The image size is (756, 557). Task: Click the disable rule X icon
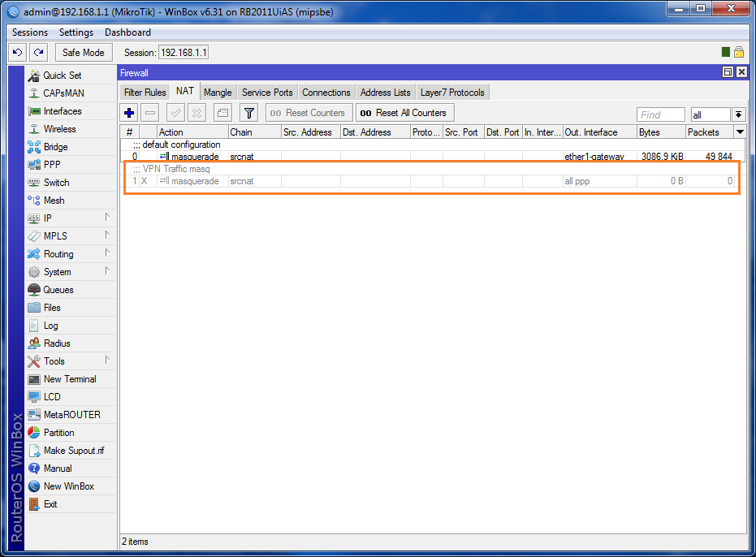coord(197,113)
